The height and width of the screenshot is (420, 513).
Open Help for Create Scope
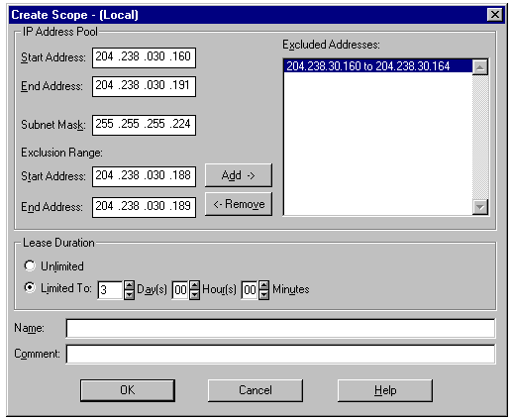pyautogui.click(x=385, y=390)
